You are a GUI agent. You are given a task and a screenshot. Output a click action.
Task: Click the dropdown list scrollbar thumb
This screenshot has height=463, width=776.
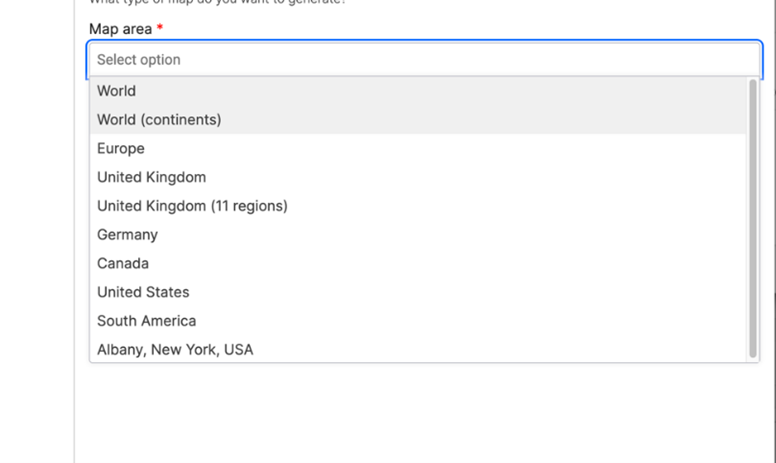tap(753, 218)
